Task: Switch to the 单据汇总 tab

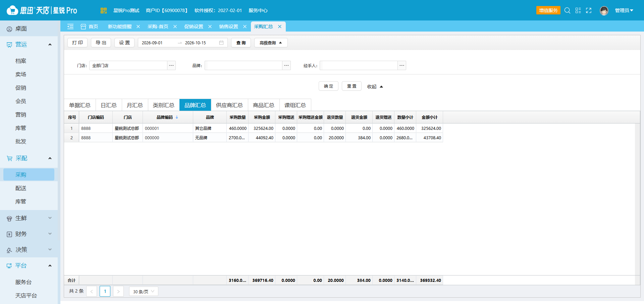Action: tap(80, 105)
